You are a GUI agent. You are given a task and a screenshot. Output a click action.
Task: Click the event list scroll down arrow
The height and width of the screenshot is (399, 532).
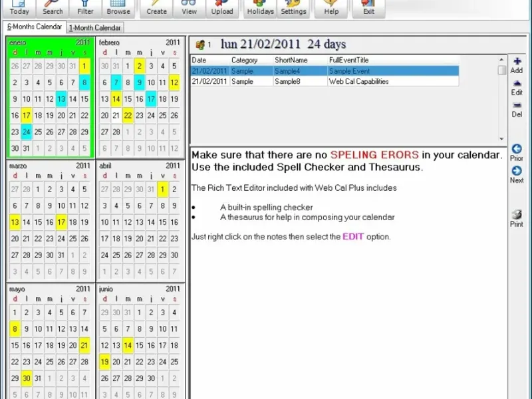pos(501,139)
